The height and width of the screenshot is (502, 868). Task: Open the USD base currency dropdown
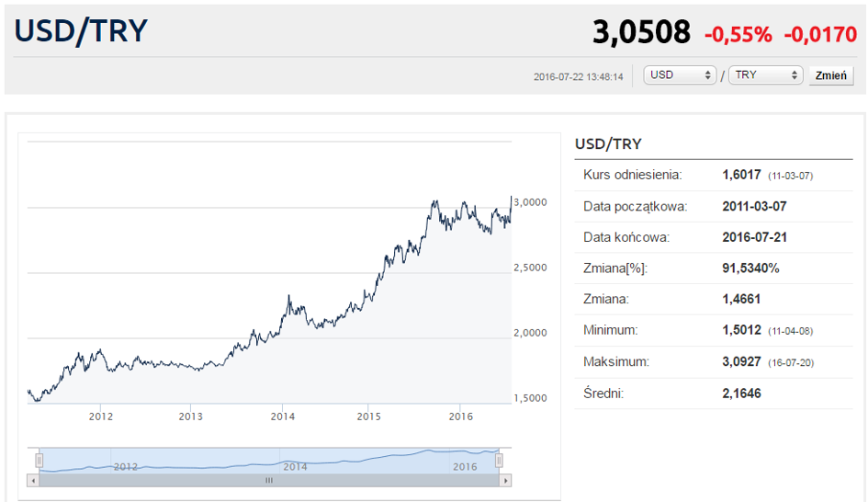point(680,75)
